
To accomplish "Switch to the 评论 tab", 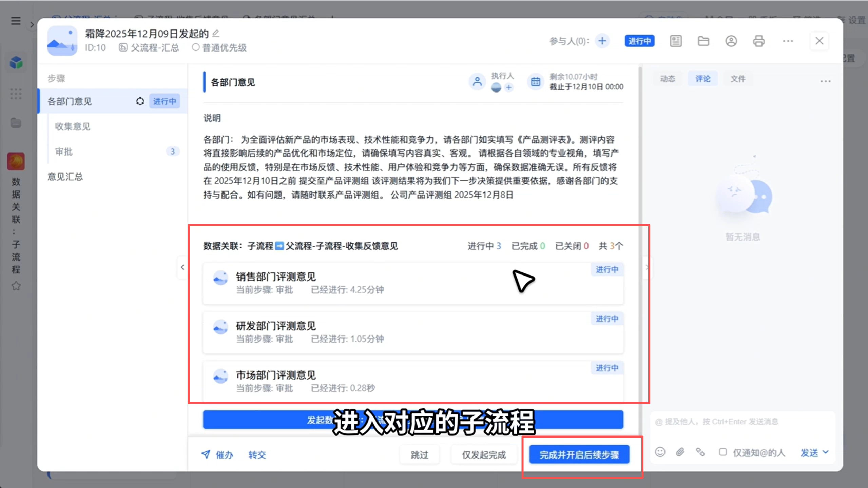I will click(x=702, y=79).
